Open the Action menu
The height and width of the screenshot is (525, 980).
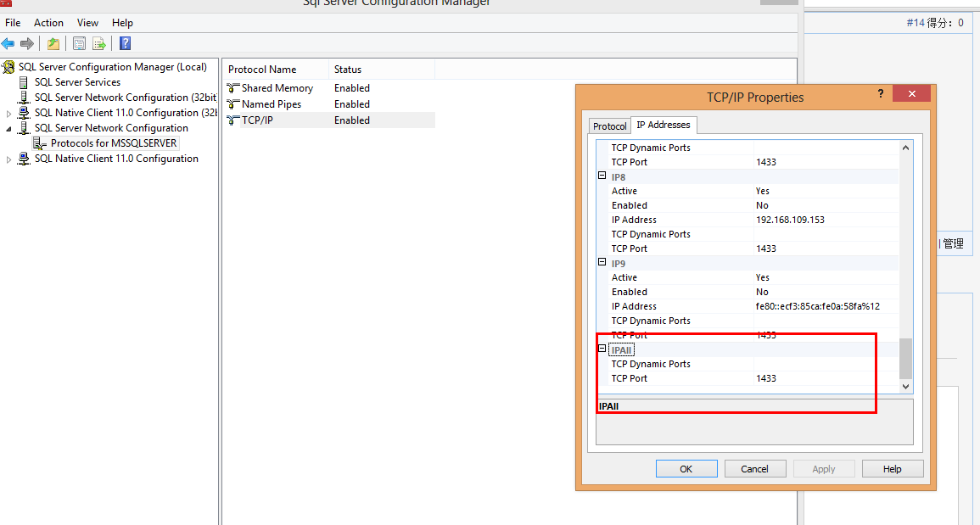pyautogui.click(x=48, y=23)
